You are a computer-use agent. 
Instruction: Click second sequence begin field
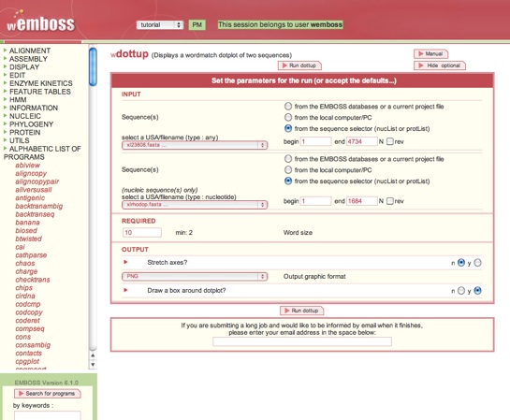tap(315, 201)
